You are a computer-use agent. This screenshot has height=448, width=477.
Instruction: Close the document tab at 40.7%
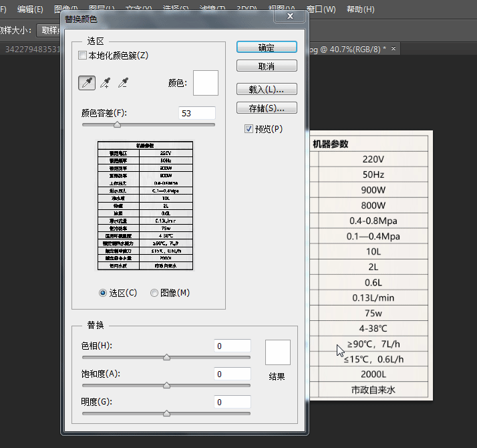pyautogui.click(x=393, y=48)
